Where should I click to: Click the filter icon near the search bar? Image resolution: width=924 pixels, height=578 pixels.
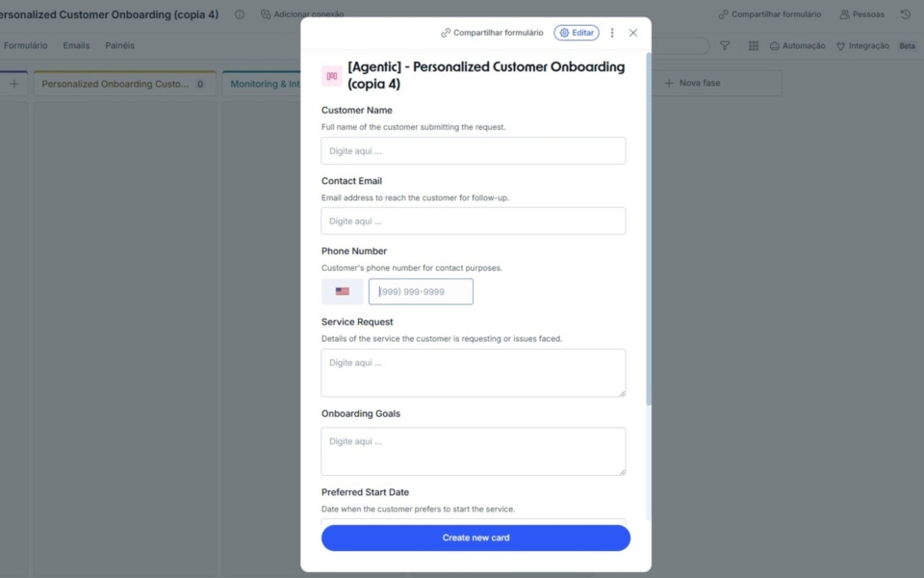[724, 45]
